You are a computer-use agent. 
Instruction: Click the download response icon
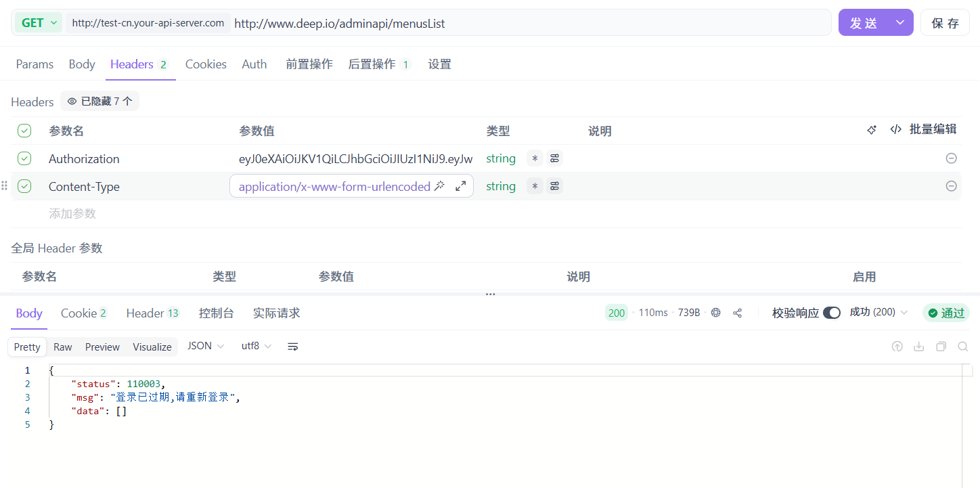click(x=919, y=347)
